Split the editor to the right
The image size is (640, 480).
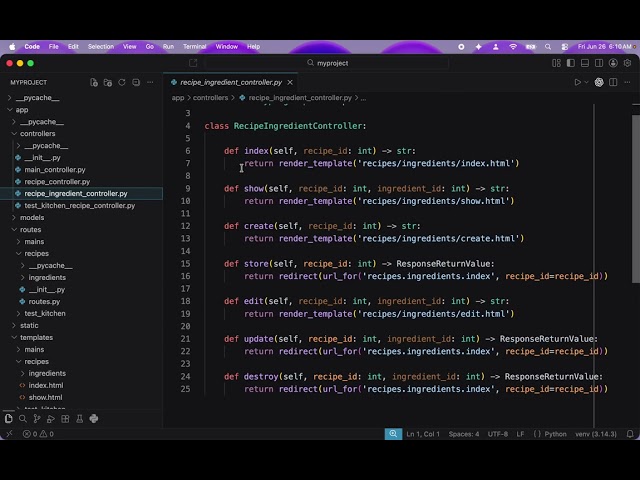[x=613, y=82]
